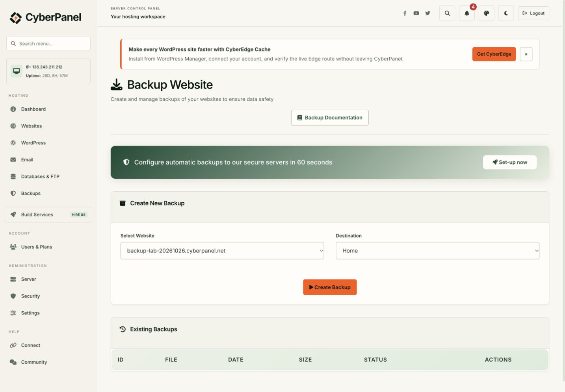Open the Facebook link icon
565x392 pixels.
[x=405, y=13]
